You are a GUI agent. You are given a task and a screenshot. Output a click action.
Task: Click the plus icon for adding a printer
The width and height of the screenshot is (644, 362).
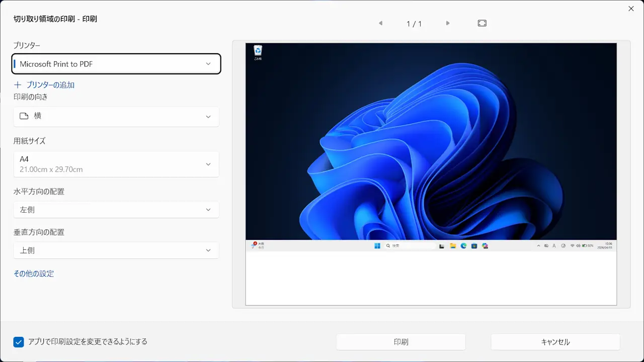pyautogui.click(x=18, y=85)
